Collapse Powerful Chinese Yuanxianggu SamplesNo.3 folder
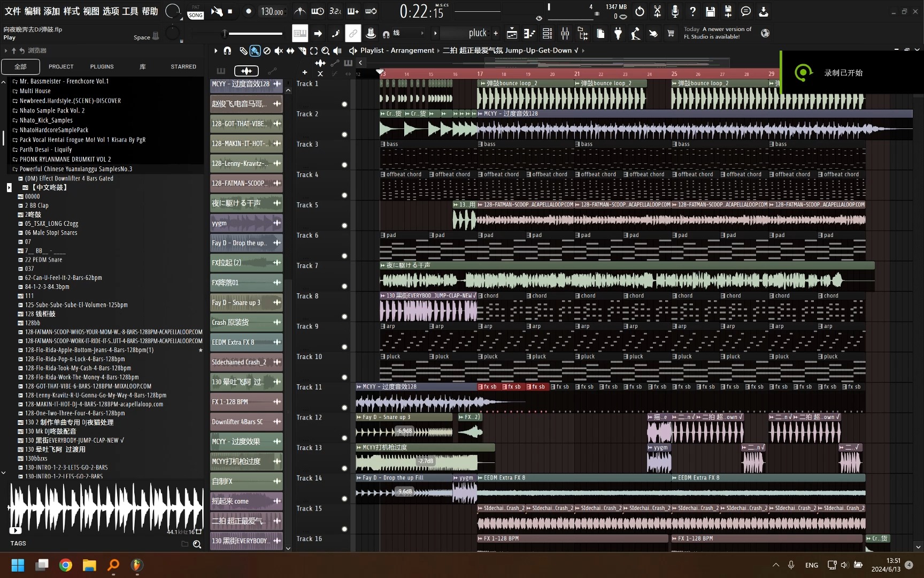Viewport: 924px width, 578px height. (x=75, y=169)
